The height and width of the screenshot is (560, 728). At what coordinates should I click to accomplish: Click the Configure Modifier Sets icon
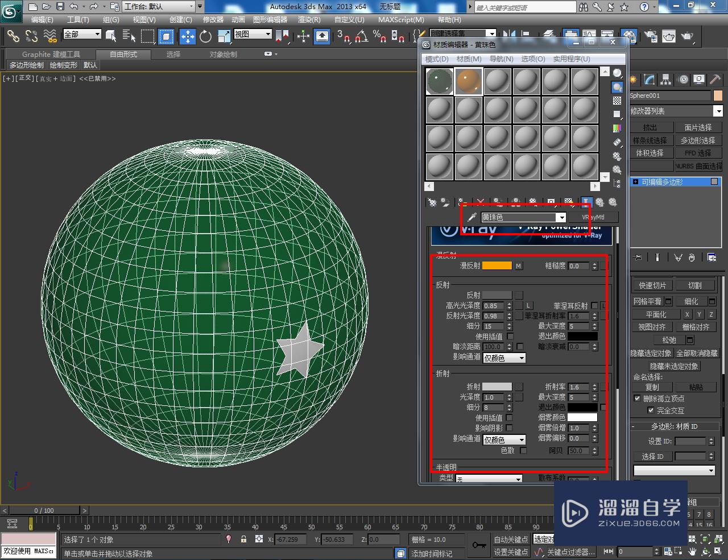click(712, 258)
